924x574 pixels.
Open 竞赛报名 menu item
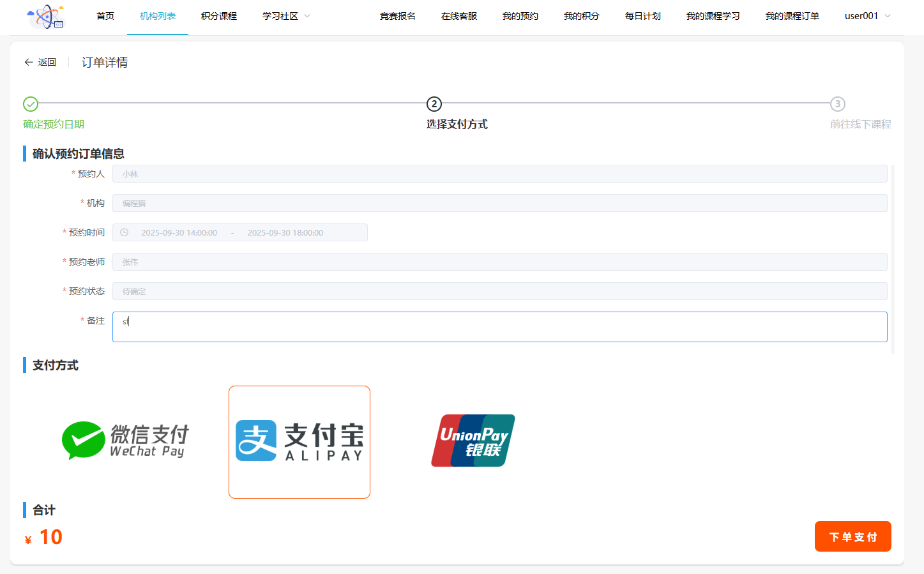coord(398,16)
